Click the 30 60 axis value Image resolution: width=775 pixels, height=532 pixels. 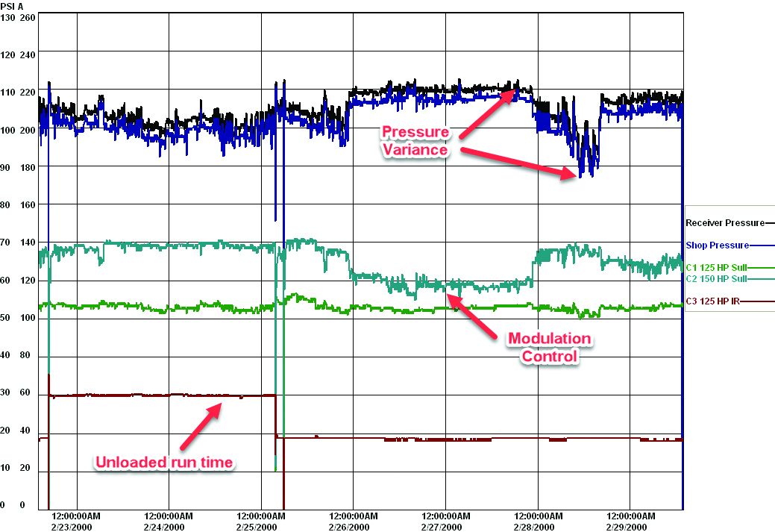(x=16, y=392)
